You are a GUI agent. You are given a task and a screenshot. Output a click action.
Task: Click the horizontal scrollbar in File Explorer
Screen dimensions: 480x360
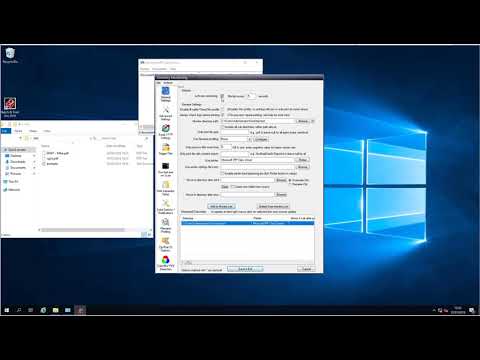[83, 230]
